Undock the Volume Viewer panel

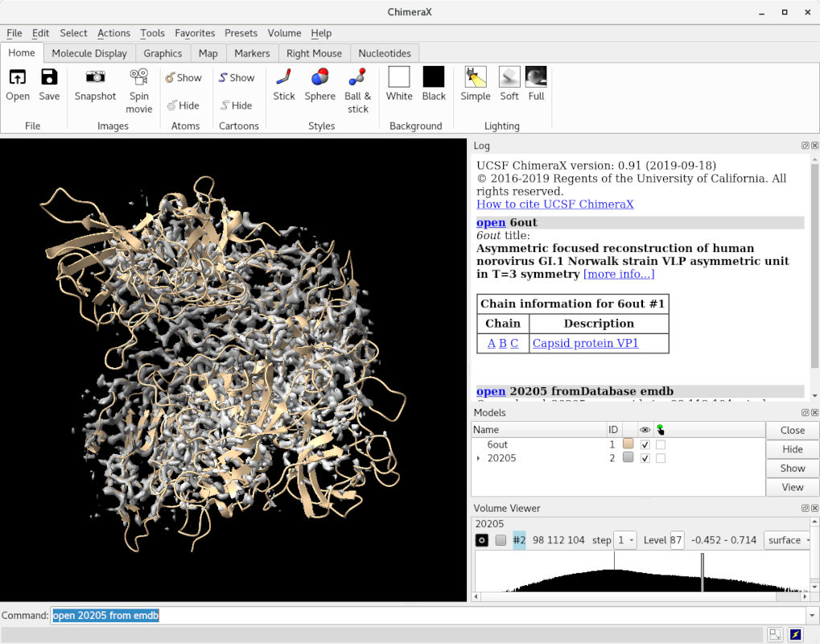coord(806,508)
